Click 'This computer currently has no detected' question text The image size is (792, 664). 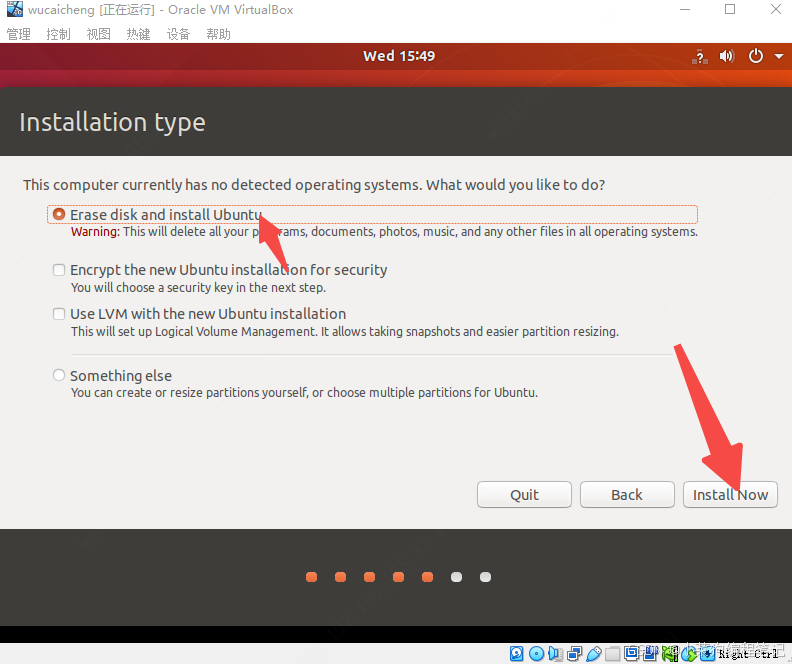[x=314, y=185]
